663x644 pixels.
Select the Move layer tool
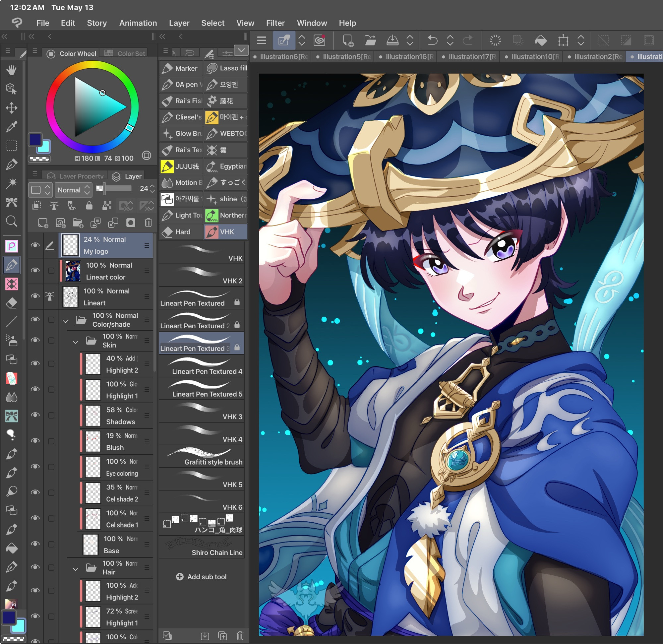tap(12, 108)
